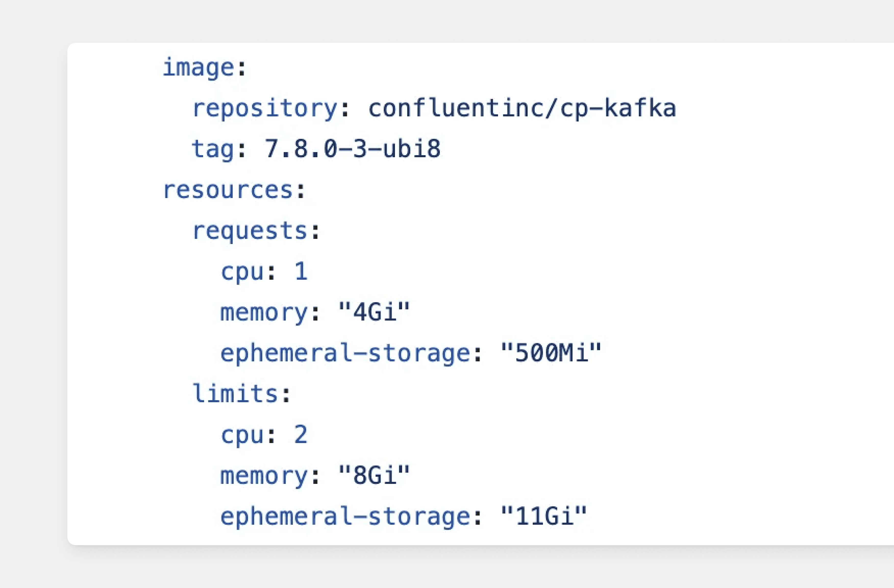894x588 pixels.
Task: Select the "4Gi" memory value
Action: pos(374,312)
